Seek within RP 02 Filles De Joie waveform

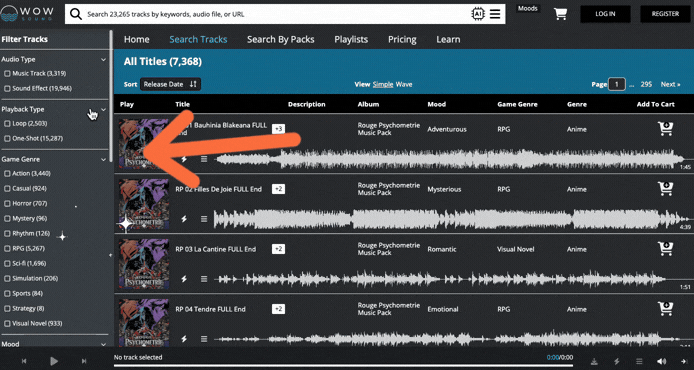click(451, 219)
